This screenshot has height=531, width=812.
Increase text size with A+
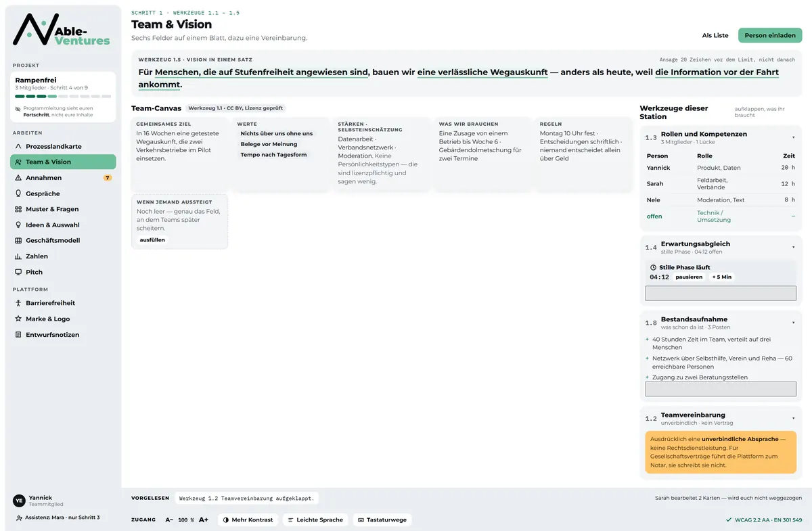click(203, 520)
